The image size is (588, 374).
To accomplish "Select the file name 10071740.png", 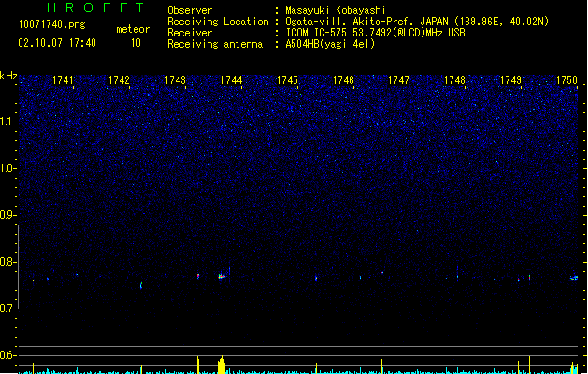I will [x=52, y=25].
